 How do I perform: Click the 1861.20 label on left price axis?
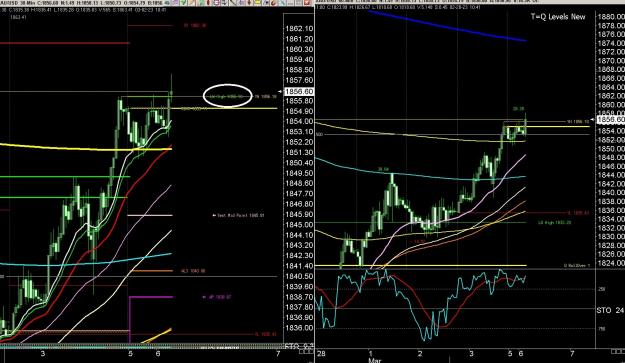coord(299,39)
